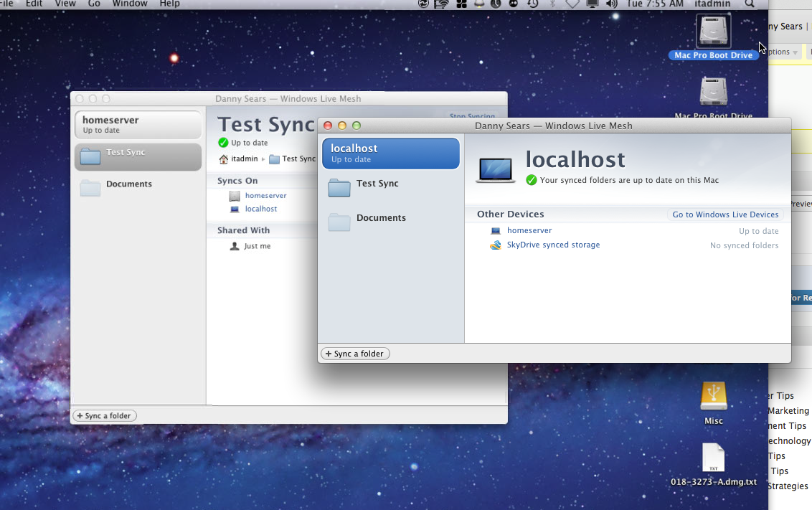The height and width of the screenshot is (510, 812).
Task: Open the Go menu
Action: (x=94, y=4)
